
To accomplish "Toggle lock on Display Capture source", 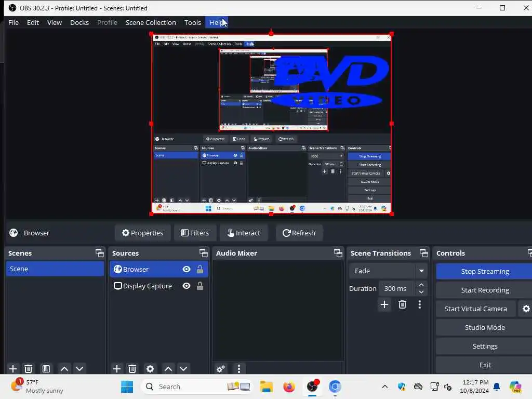I will (200, 286).
